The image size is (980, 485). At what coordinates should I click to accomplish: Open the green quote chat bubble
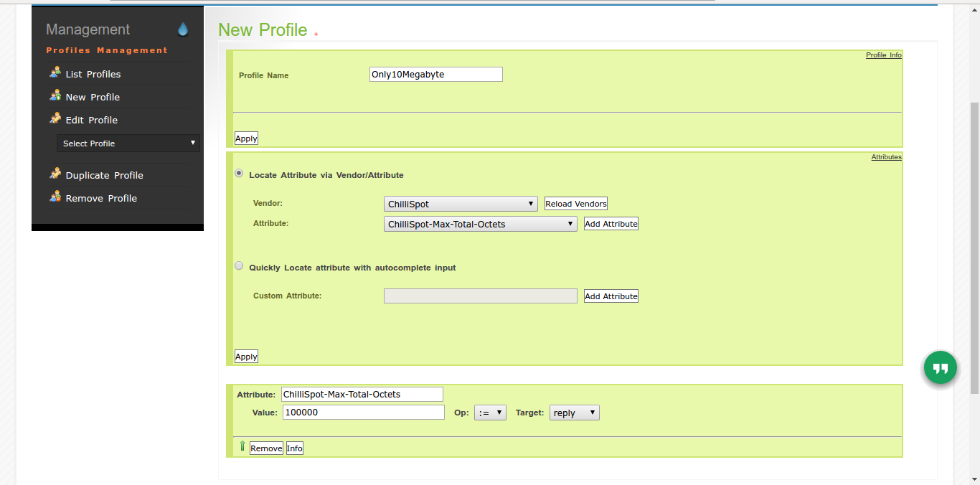941,368
